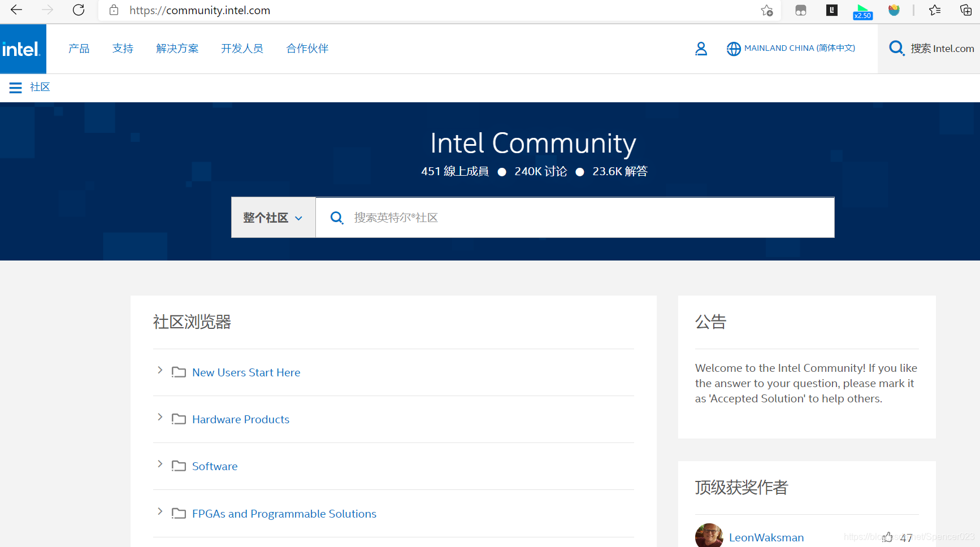Expand the New Users Start Here chevron
980x547 pixels.
[x=160, y=370]
